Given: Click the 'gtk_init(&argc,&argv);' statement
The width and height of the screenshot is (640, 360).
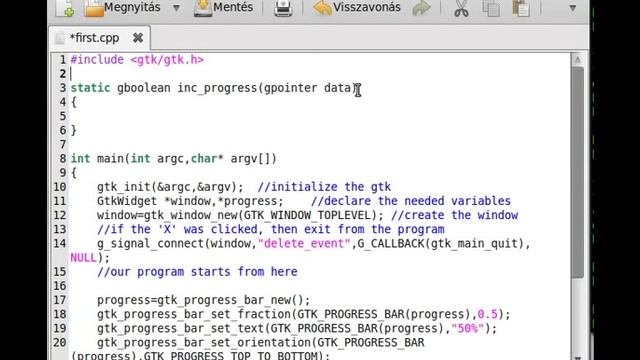Looking at the screenshot, I should (x=170, y=187).
